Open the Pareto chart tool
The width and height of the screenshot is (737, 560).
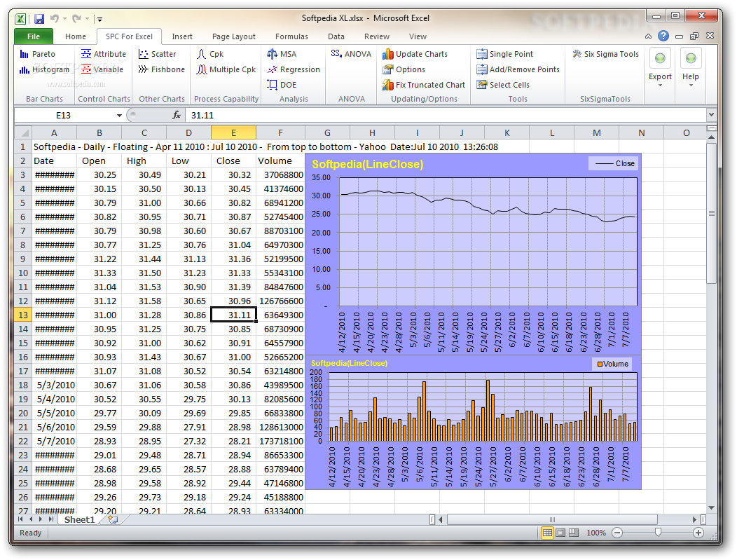(38, 54)
